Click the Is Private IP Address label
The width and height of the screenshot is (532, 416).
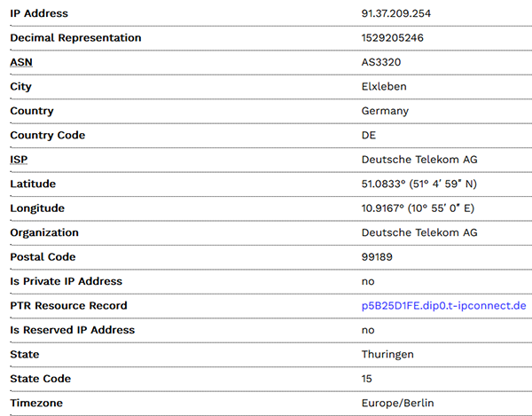(66, 281)
